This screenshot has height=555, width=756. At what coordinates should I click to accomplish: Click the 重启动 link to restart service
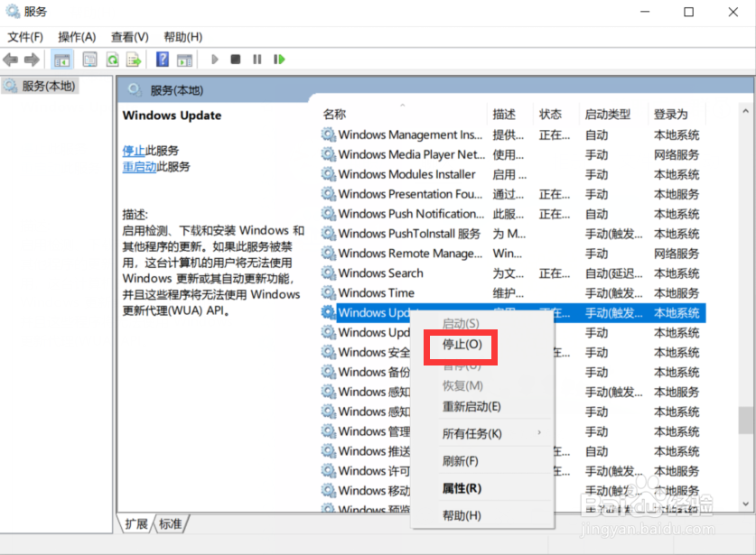(x=139, y=167)
